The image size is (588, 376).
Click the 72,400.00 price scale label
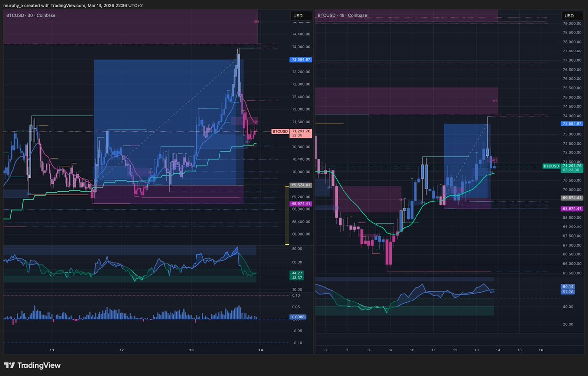pos(301,97)
